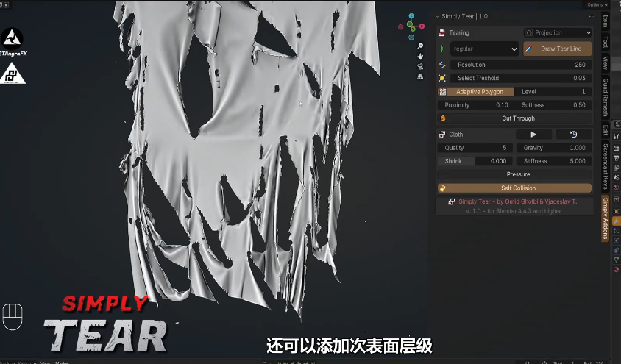
Task: Open the World properties tab icon
Action: (x=617, y=188)
